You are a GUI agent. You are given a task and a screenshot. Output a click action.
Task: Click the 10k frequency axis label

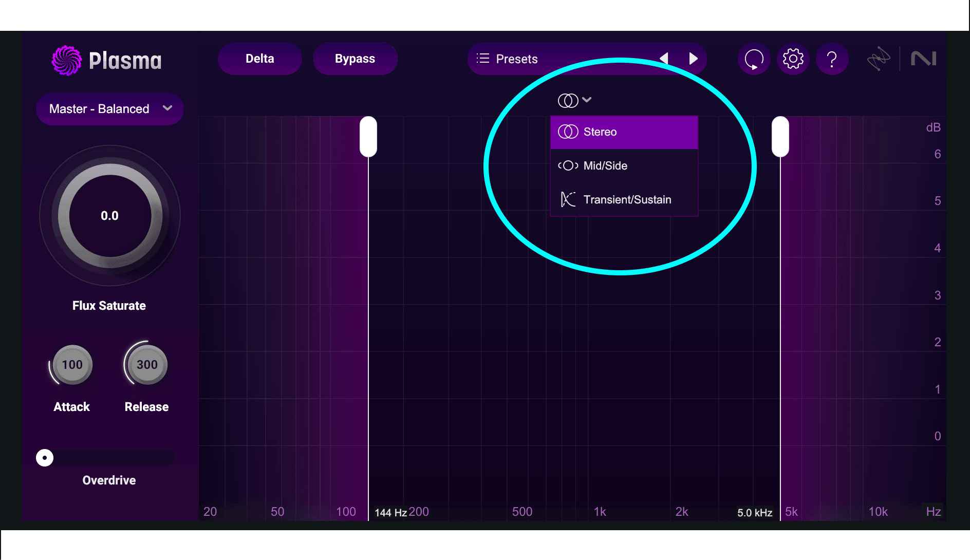(x=878, y=512)
